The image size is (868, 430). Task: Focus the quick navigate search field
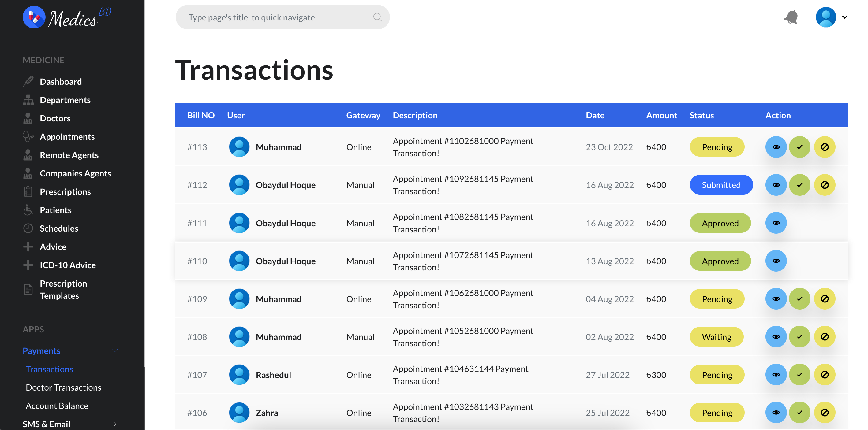click(x=282, y=17)
